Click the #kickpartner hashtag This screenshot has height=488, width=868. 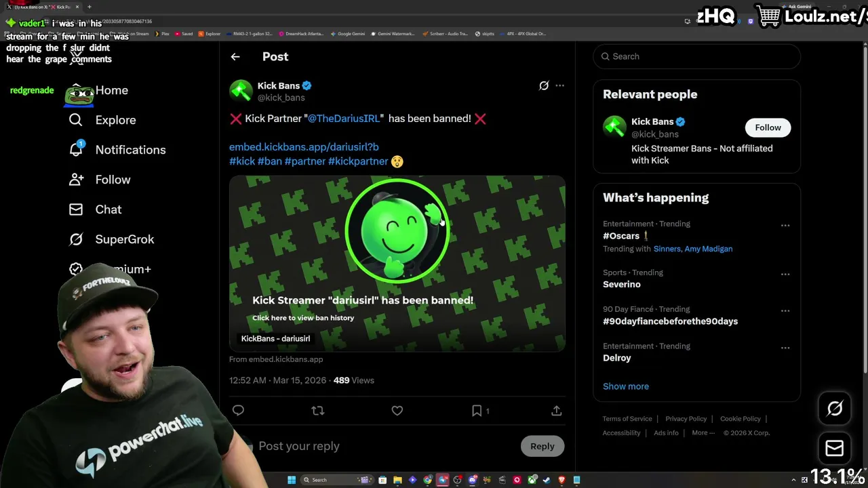pos(358,161)
